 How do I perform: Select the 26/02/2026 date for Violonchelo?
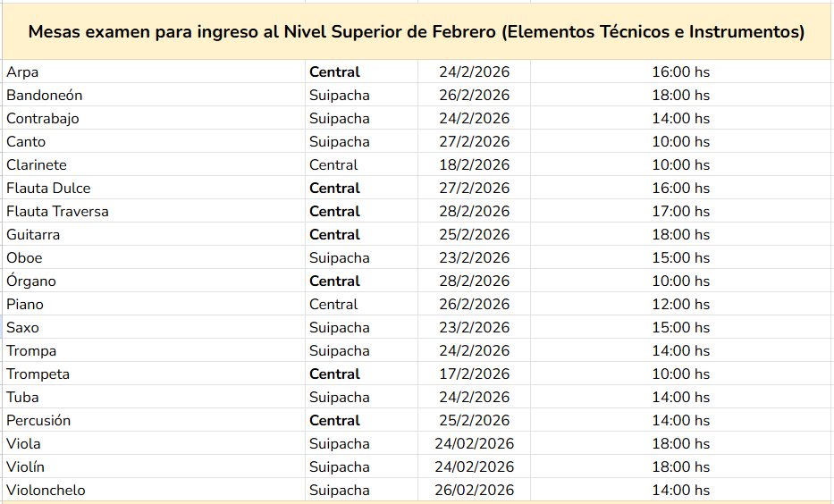(x=474, y=491)
